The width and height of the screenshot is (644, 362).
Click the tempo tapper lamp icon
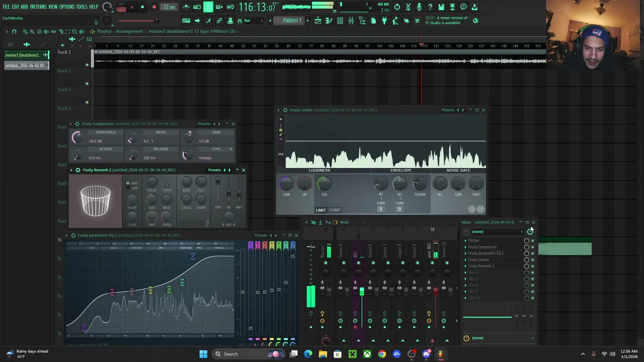(x=395, y=21)
